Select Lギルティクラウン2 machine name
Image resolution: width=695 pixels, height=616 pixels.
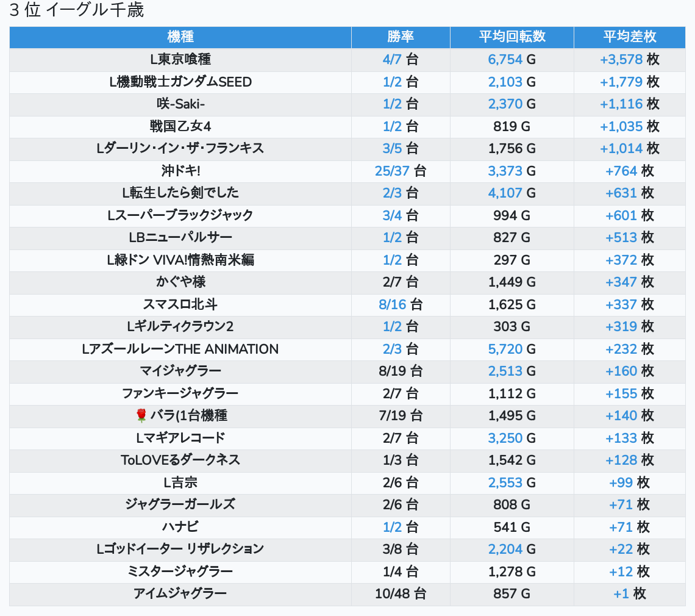pos(180,327)
